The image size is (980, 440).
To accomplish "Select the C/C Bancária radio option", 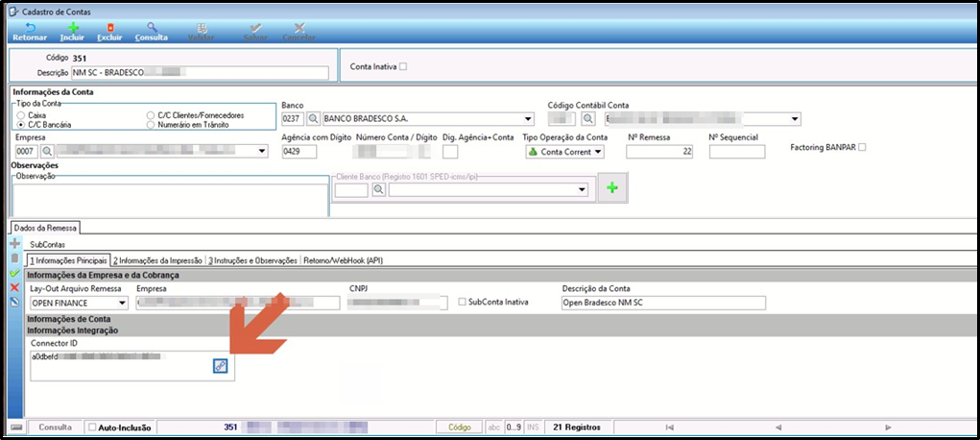I will [x=22, y=125].
